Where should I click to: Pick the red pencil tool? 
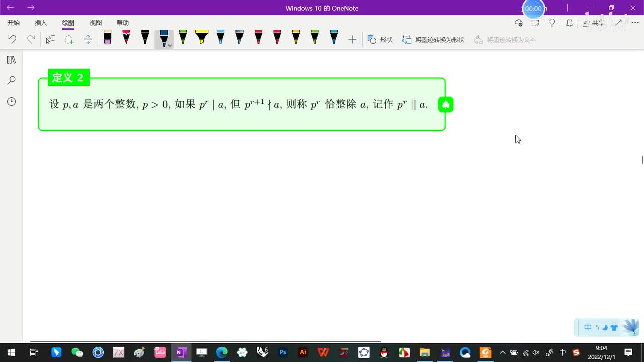coord(126,38)
